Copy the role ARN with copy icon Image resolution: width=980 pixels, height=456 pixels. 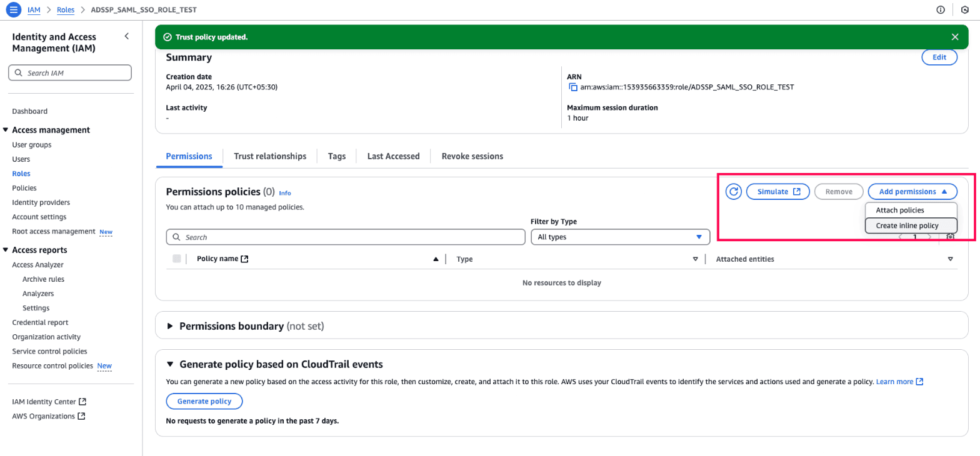pyautogui.click(x=572, y=87)
